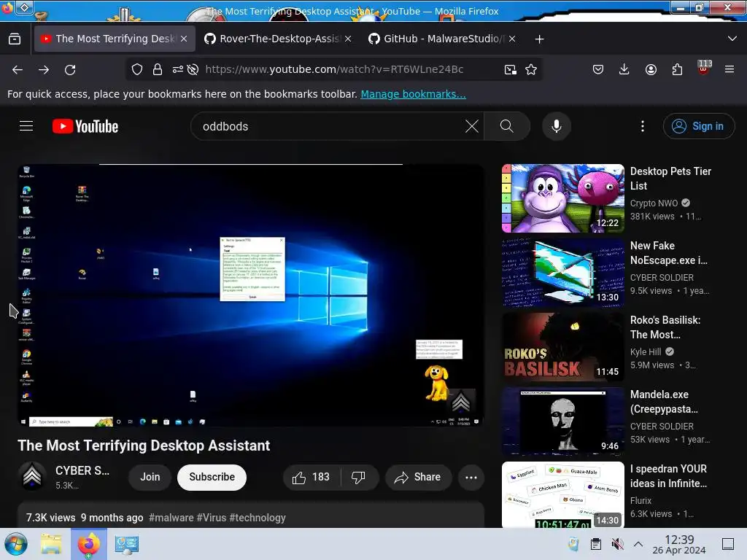Close the YouTube video tab

(184, 39)
